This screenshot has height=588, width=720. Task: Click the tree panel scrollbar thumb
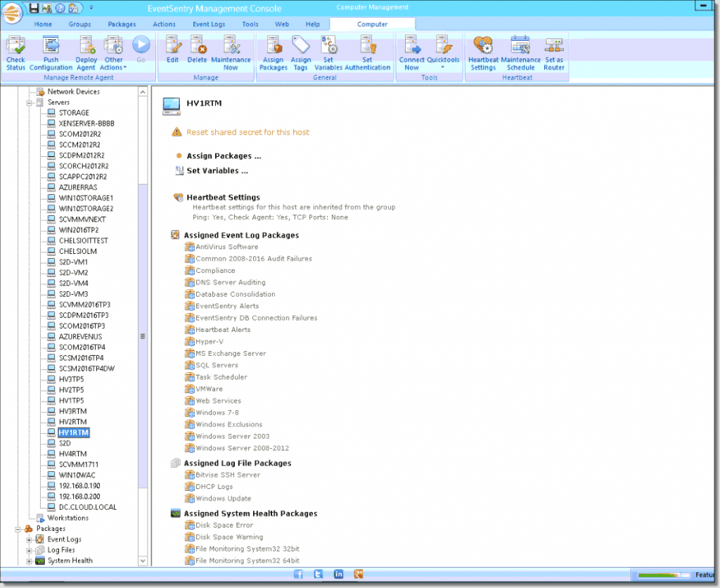click(143, 335)
